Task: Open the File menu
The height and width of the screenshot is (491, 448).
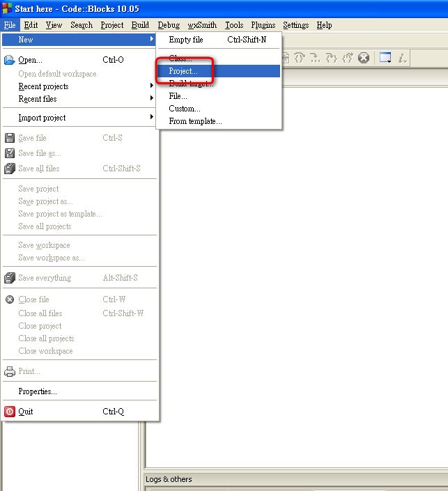Action: coord(10,25)
